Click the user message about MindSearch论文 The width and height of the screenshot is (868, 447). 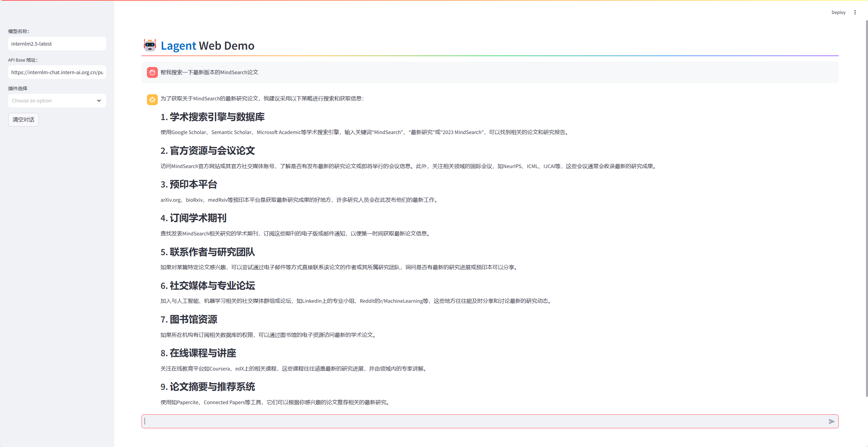209,72
